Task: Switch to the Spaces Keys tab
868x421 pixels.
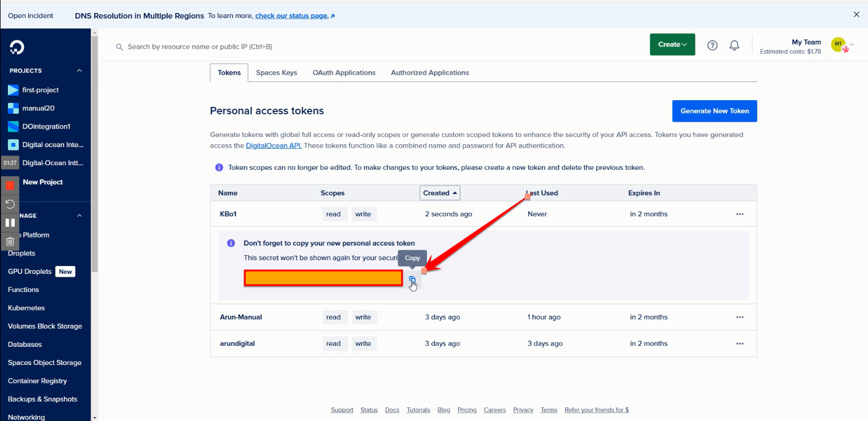Action: 277,72
